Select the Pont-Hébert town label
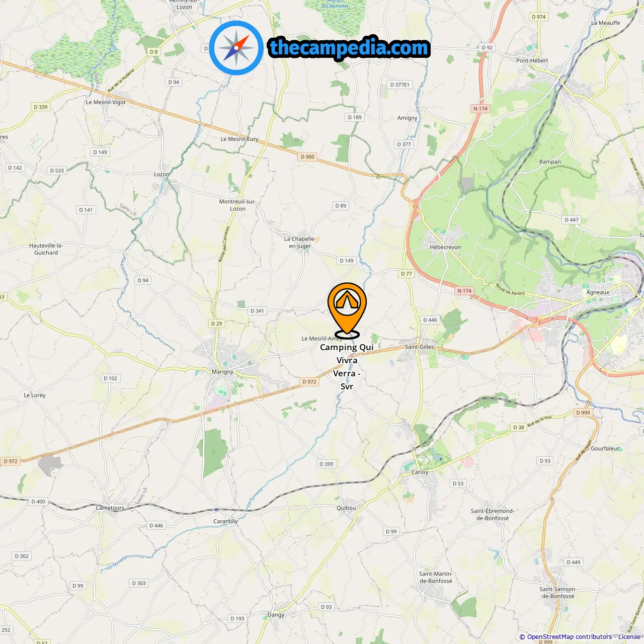Viewport: 644px width, 644px height. coord(532,60)
